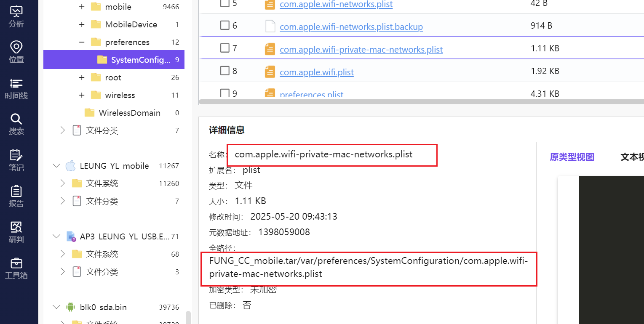Select the WirelessDomain folder
This screenshot has width=644, height=324.
click(x=129, y=113)
